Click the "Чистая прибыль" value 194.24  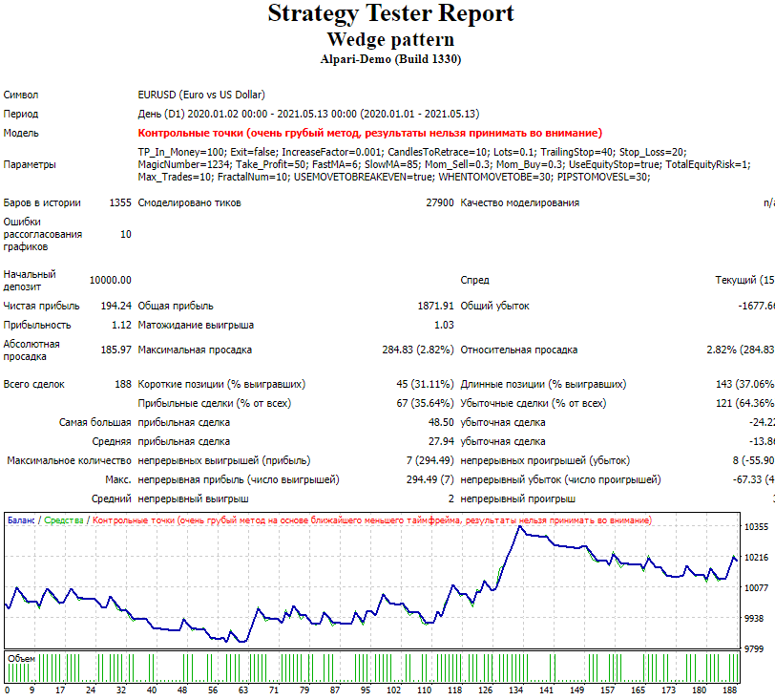click(115, 306)
